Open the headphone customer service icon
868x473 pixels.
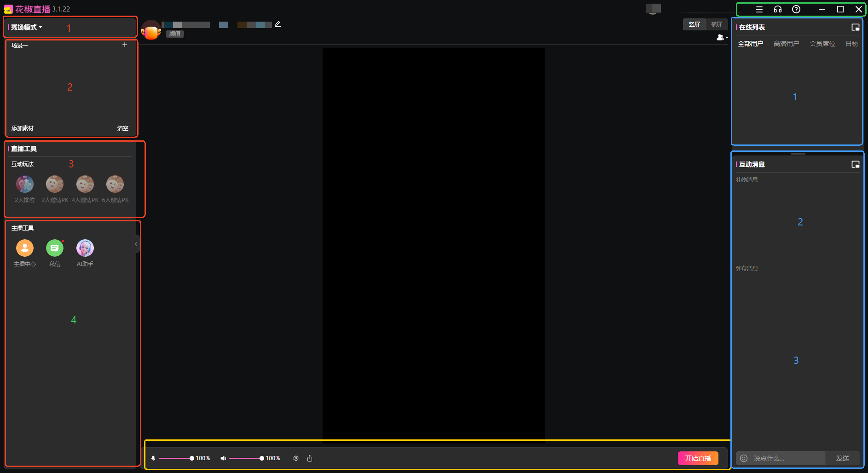click(778, 9)
